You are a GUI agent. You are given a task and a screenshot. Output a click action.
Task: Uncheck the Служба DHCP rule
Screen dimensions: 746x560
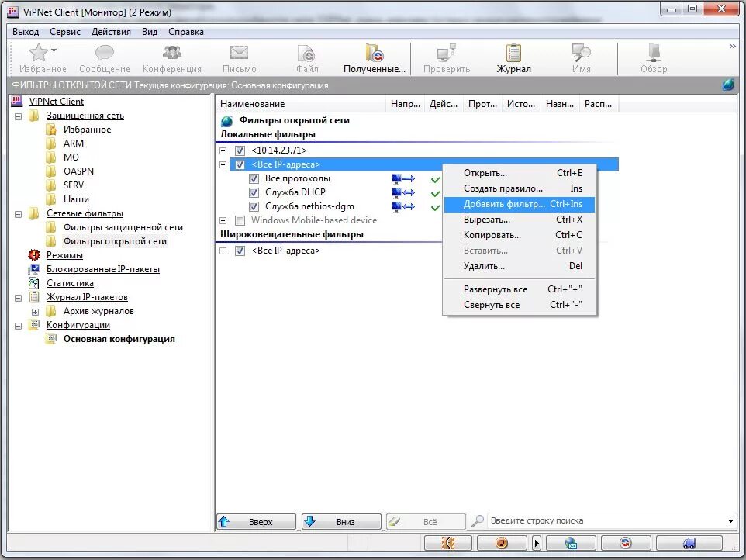[x=254, y=192]
